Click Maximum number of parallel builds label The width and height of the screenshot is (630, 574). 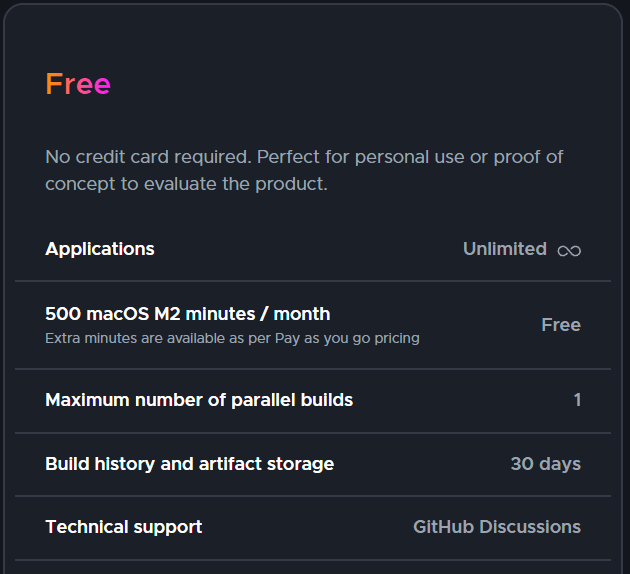(199, 400)
